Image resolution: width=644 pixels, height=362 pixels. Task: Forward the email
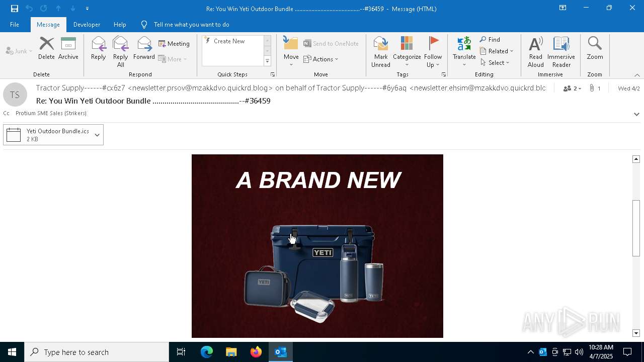pyautogui.click(x=144, y=48)
